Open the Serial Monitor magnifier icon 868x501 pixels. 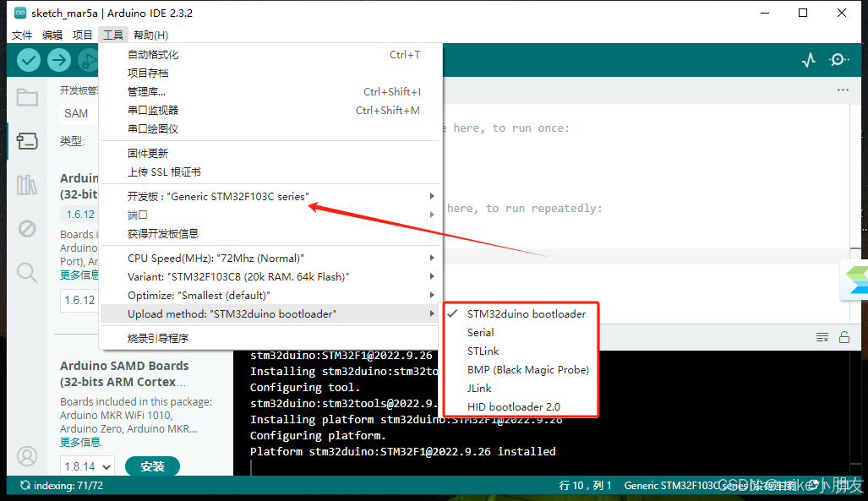(839, 60)
